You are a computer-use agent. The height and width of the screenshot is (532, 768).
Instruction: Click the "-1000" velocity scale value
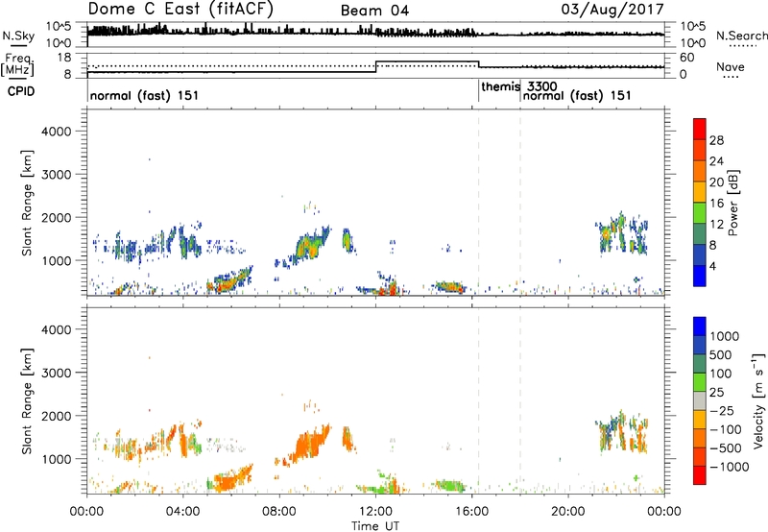[730, 467]
